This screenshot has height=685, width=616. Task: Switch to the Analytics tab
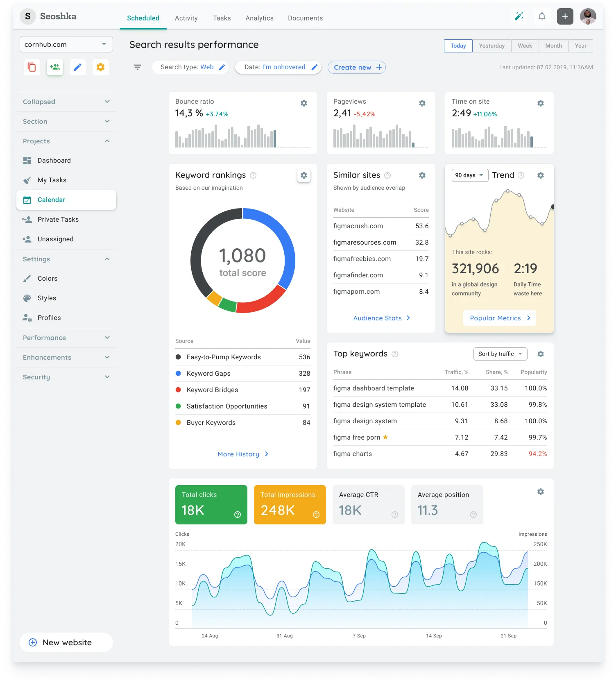click(259, 18)
